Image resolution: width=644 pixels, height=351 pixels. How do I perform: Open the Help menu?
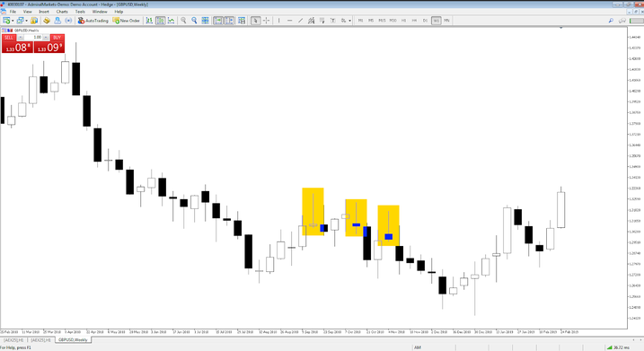[119, 12]
